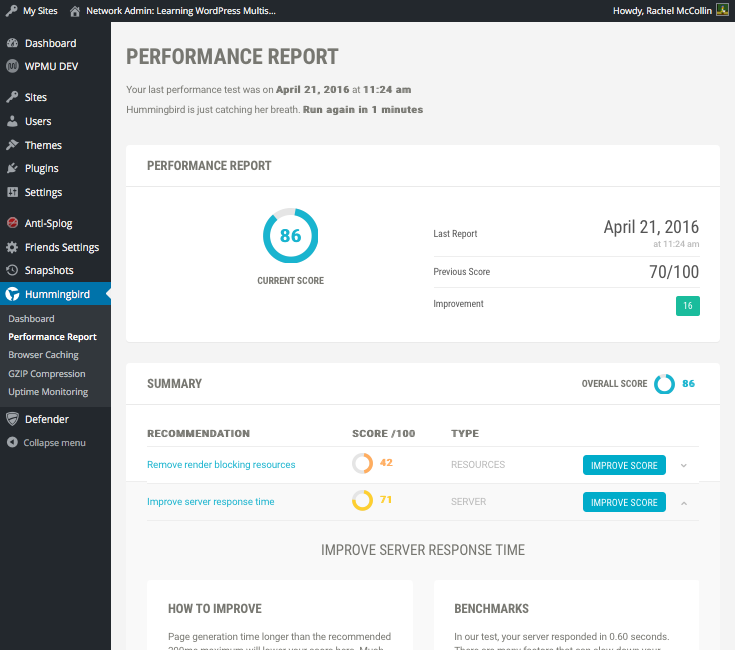Click the Anti-Splog red icon

coord(13,223)
